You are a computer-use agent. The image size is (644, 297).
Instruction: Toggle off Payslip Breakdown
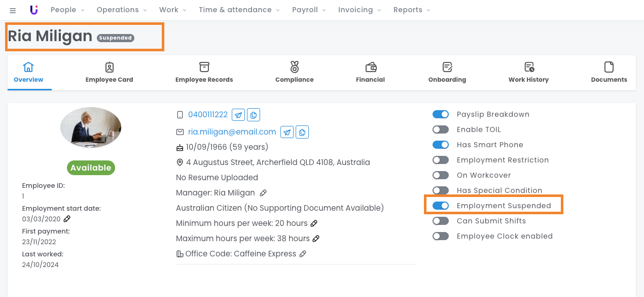(x=441, y=114)
